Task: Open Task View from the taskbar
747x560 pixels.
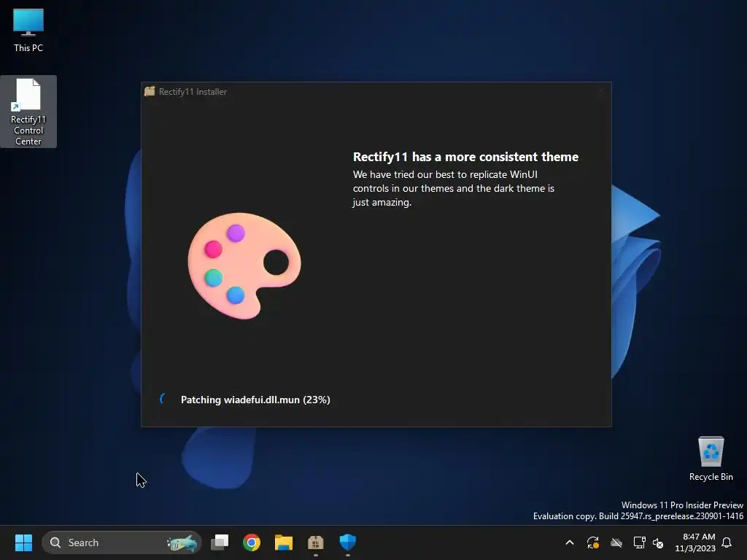Action: pos(220,542)
